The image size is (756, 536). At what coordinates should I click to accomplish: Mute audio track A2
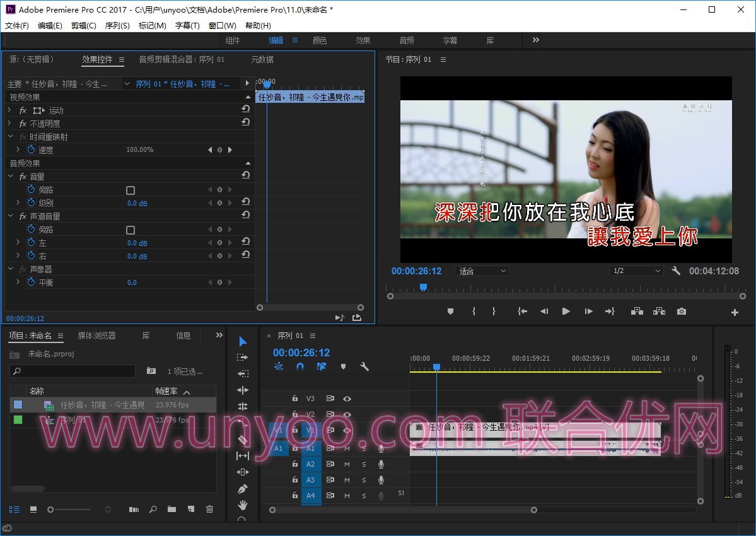pos(347,464)
